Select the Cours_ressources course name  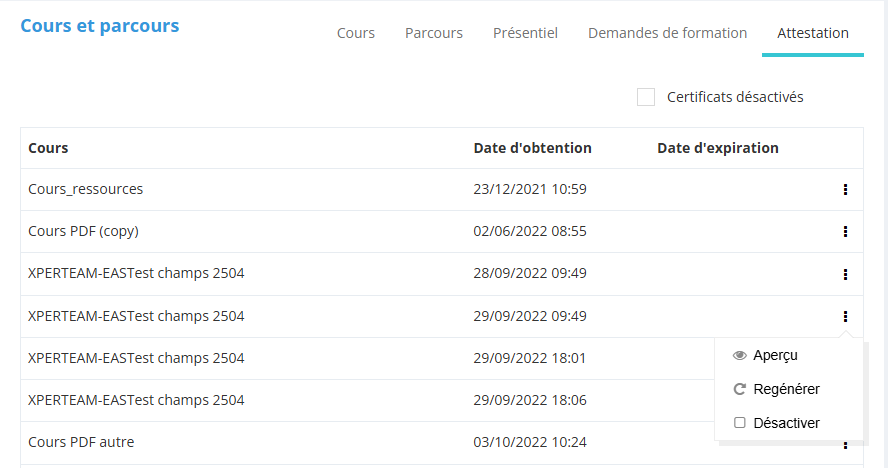tap(85, 189)
